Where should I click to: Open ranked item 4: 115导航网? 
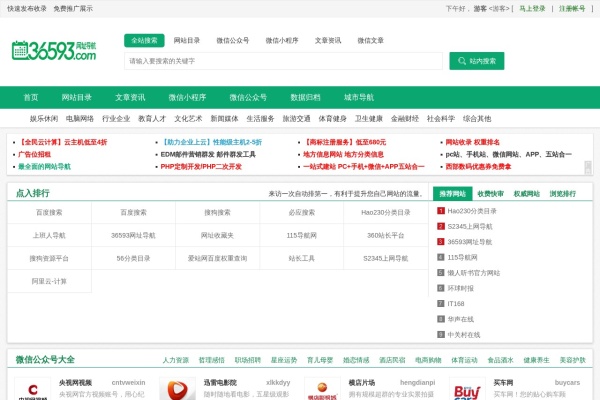click(x=463, y=257)
